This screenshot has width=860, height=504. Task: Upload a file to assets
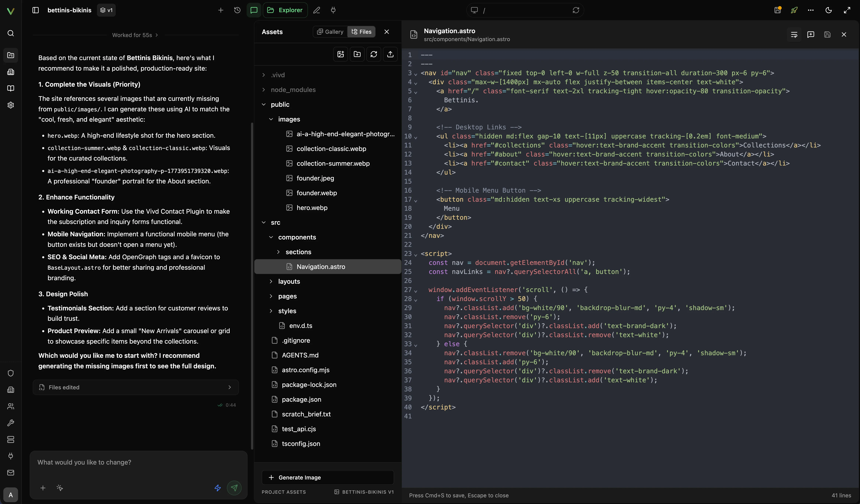click(390, 54)
